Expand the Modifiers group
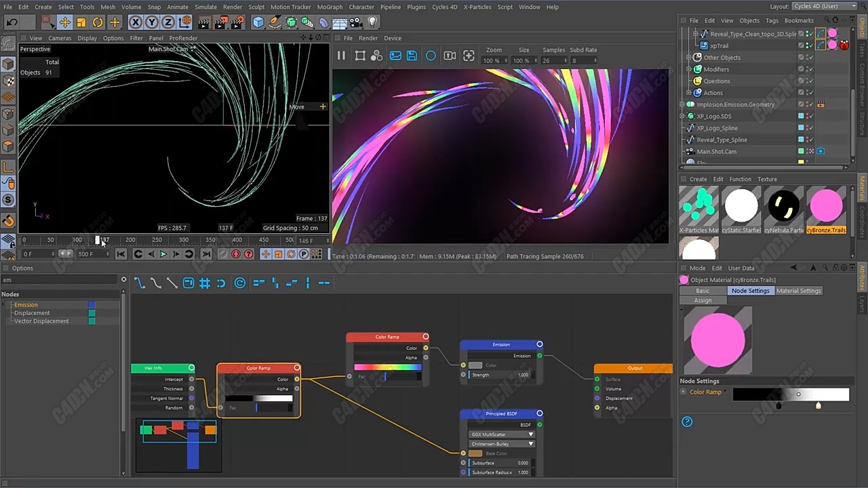This screenshot has width=868, height=488. [689, 69]
